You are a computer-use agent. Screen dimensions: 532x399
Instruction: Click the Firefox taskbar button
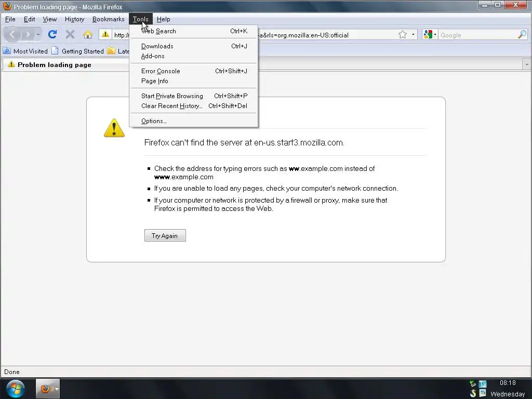click(47, 389)
